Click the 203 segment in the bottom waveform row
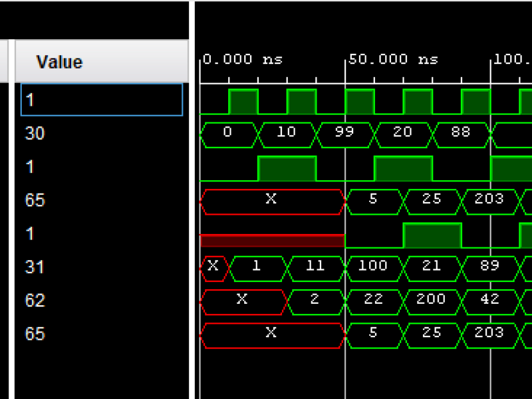Screen dimensions: 532x399 (x=490, y=336)
